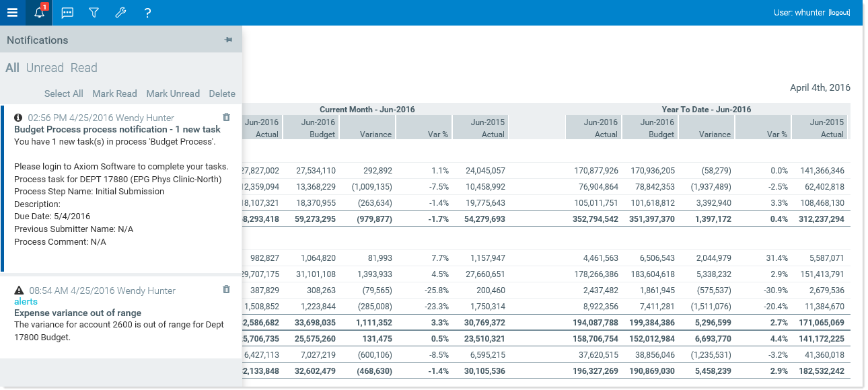Open the alerts link in notification
The image size is (868, 390).
(26, 302)
